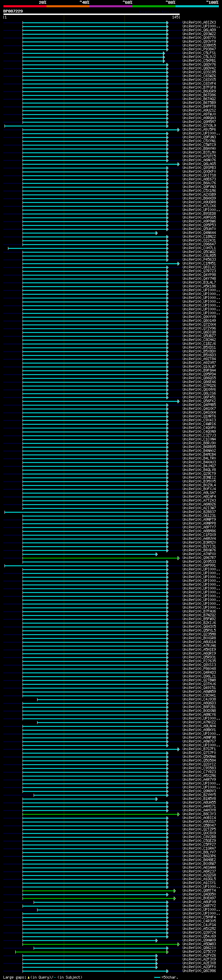Click the label UniRef100_P45633
Screen dimensions: 222x980
click(199, 259)
